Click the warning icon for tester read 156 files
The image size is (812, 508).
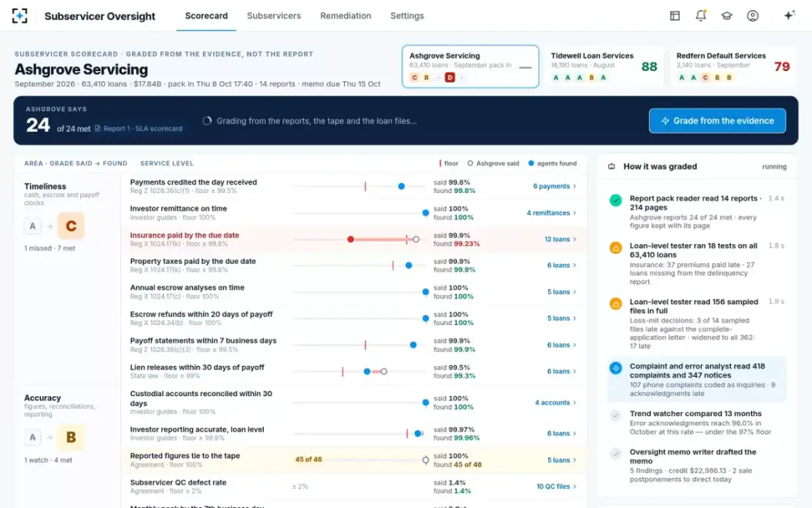[616, 304]
